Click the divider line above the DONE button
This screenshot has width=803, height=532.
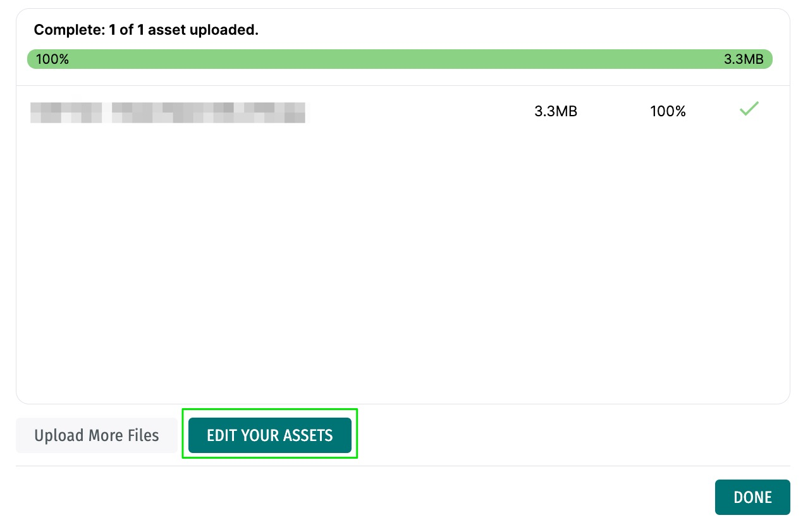402,466
